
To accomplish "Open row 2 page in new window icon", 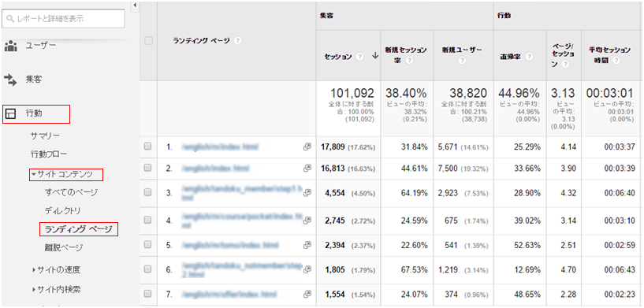I will point(307,168).
